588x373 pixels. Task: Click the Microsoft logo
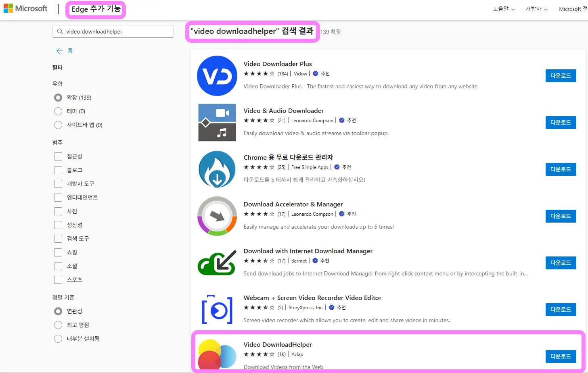point(25,8)
